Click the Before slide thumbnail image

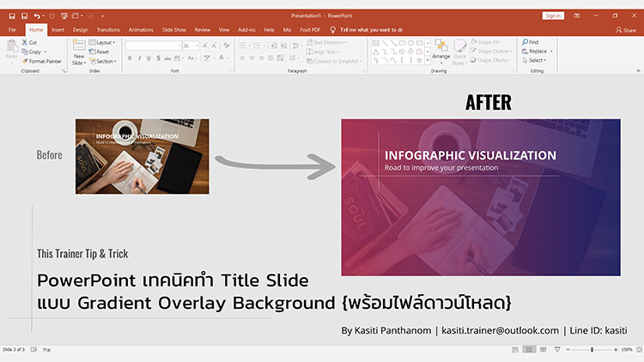142,156
